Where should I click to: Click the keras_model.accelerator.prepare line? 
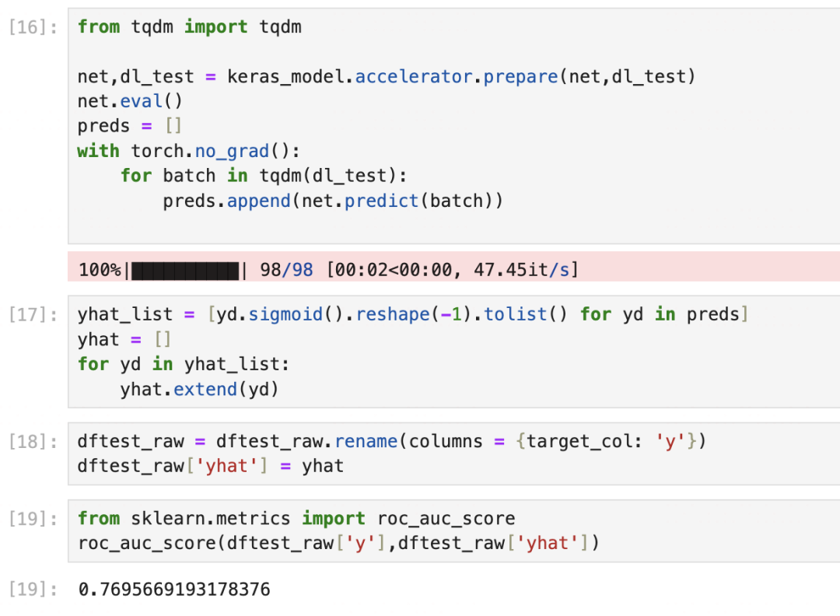coord(386,77)
